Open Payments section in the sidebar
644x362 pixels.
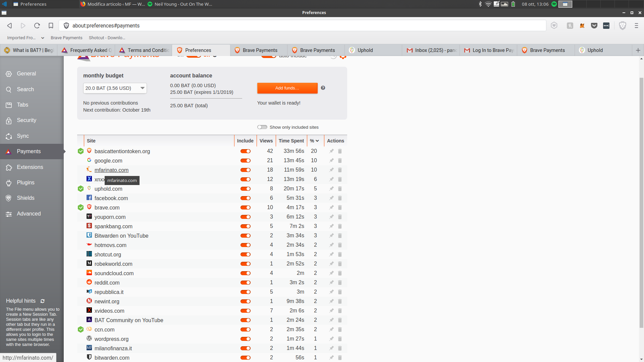32,152
